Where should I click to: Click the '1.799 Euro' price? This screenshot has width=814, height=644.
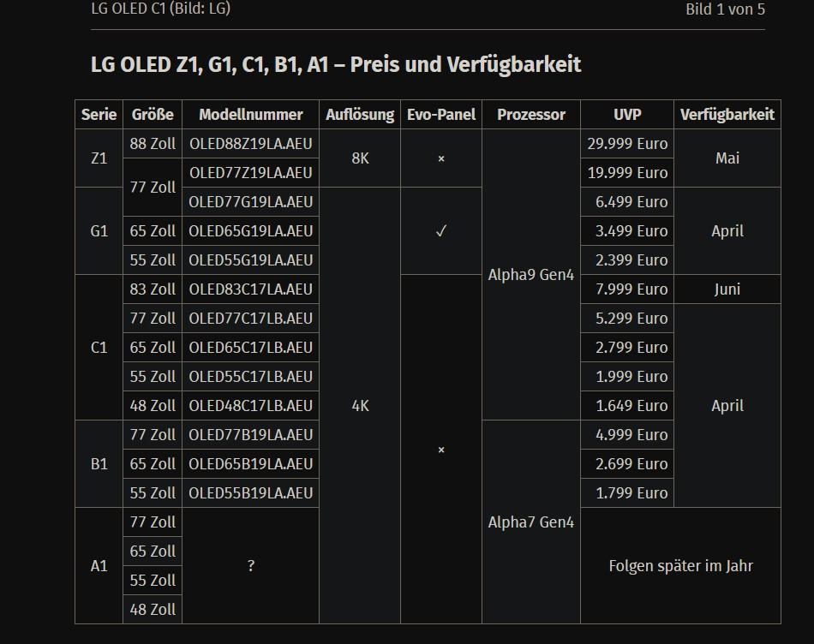(627, 492)
